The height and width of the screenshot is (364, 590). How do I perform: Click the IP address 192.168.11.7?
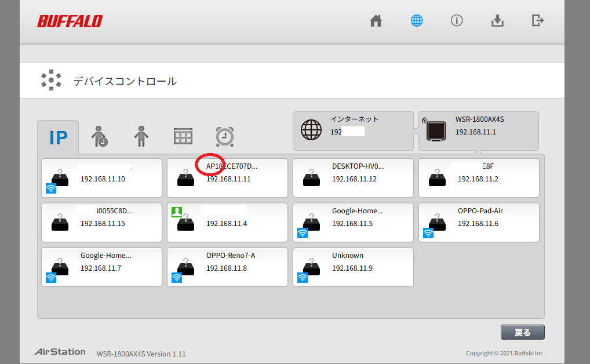pos(101,268)
